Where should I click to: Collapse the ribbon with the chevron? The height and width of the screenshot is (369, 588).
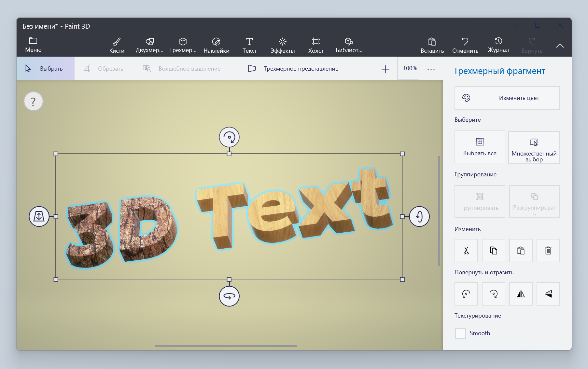click(x=560, y=46)
